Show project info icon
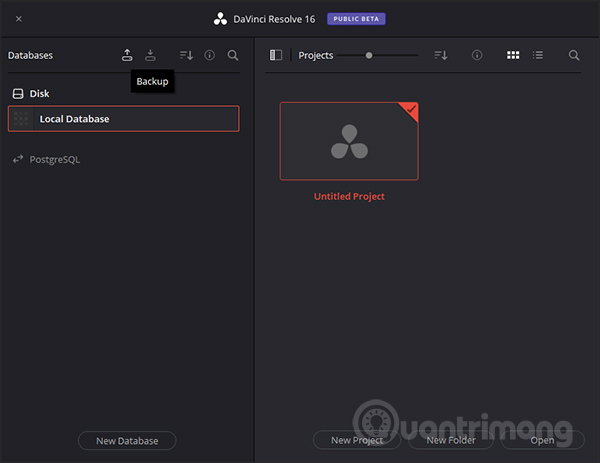 pos(477,55)
